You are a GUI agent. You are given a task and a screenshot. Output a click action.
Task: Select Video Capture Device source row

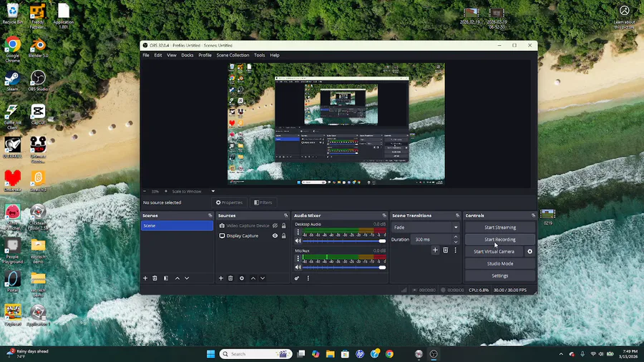(x=253, y=226)
